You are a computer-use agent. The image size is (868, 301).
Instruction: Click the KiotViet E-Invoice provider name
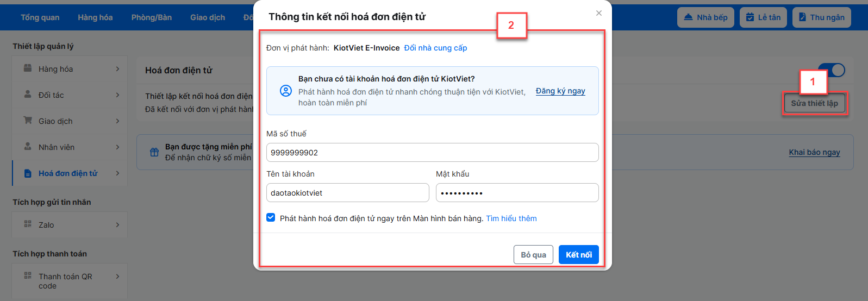[x=366, y=48]
